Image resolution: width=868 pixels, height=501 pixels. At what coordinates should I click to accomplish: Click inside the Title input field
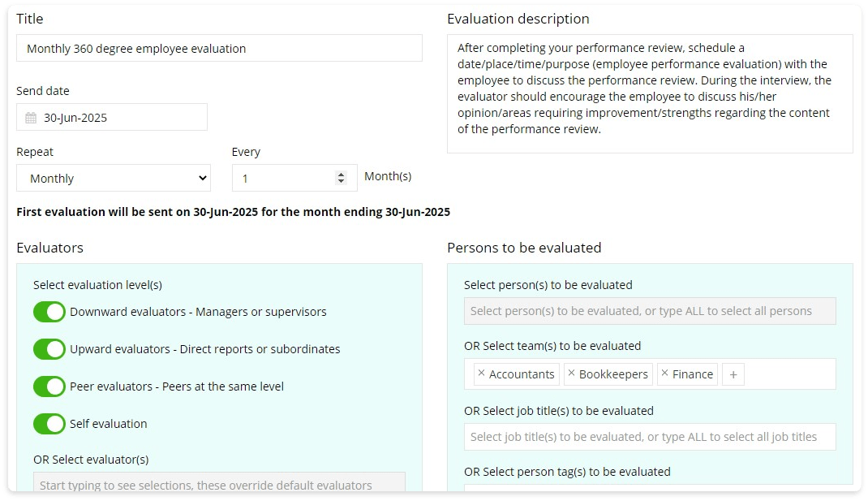coord(219,48)
